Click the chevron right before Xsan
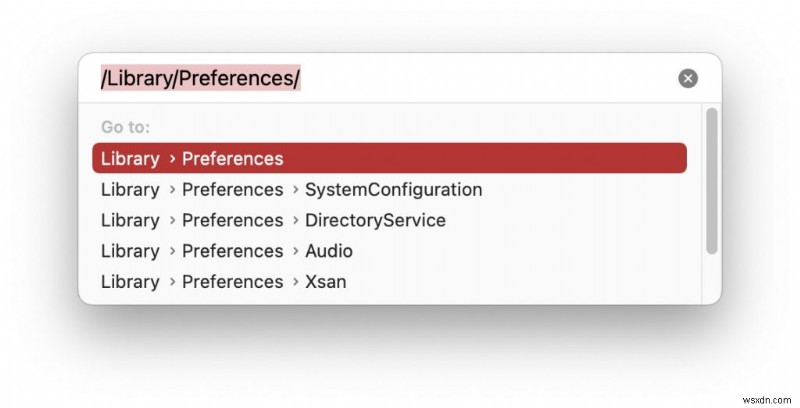Screen dimensions: 800x408 click(x=295, y=283)
